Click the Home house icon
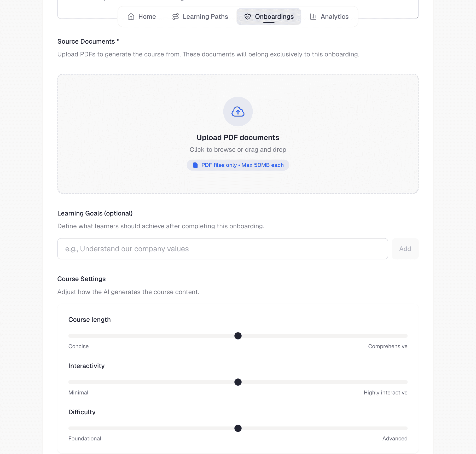476x454 pixels. point(131,16)
